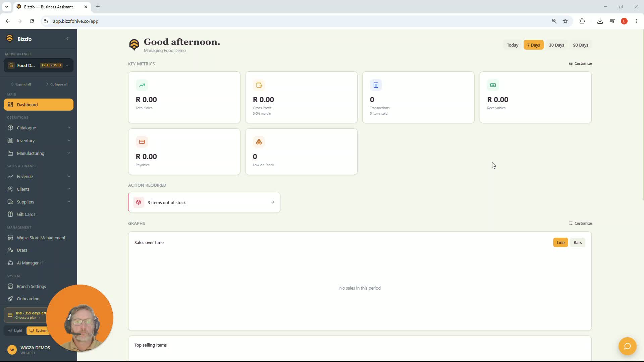This screenshot has height=362, width=644.
Task: Open the Food Demo branch dropdown
Action: pos(39,65)
